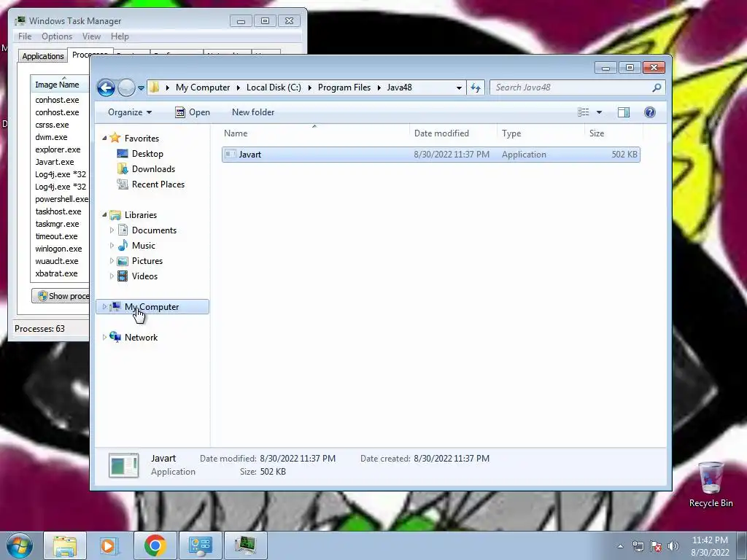Viewport: 747px width, 560px height.
Task: Open Windows Media Player from taskbar
Action: (109, 545)
